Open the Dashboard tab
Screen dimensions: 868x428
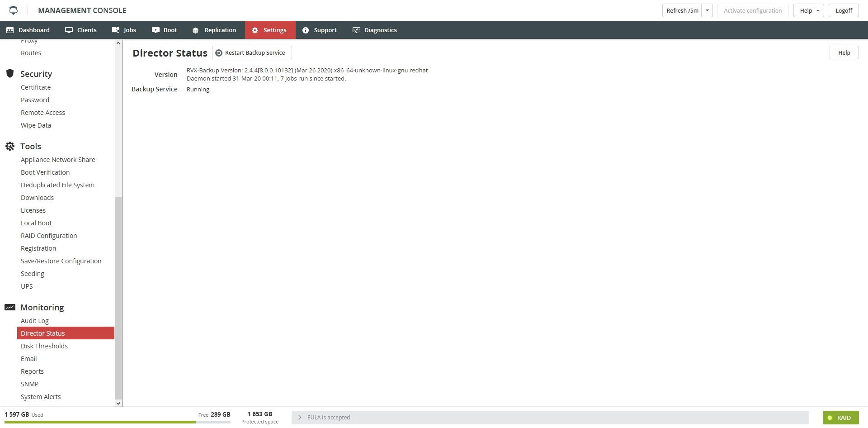pos(28,30)
